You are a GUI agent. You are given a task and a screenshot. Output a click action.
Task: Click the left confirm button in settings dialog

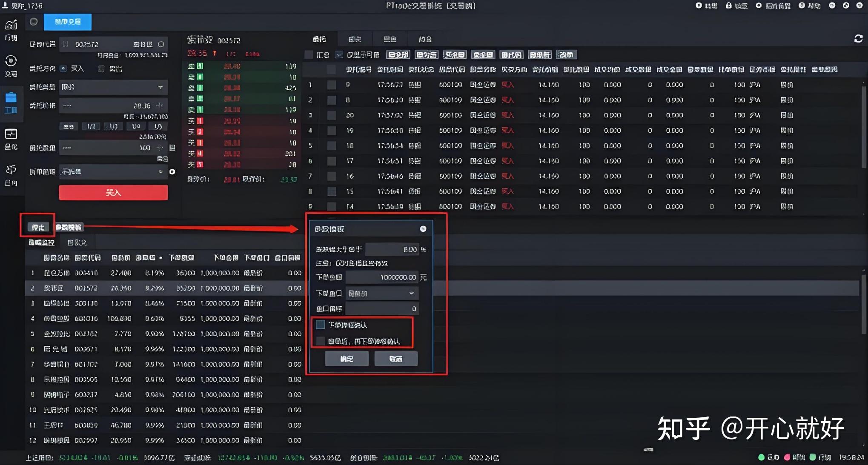tap(347, 359)
